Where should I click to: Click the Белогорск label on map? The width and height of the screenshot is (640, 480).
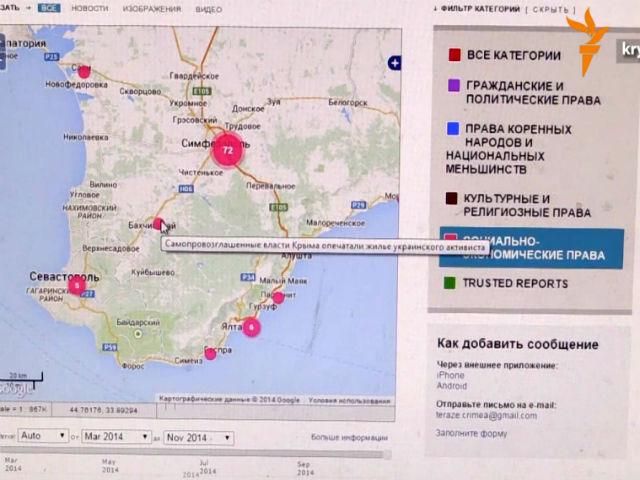[x=348, y=102]
